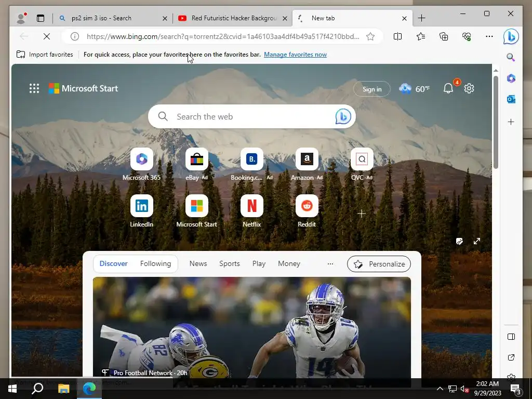Open Outlook sidebar icon
Viewport: 532px width, 399px height.
click(x=511, y=99)
